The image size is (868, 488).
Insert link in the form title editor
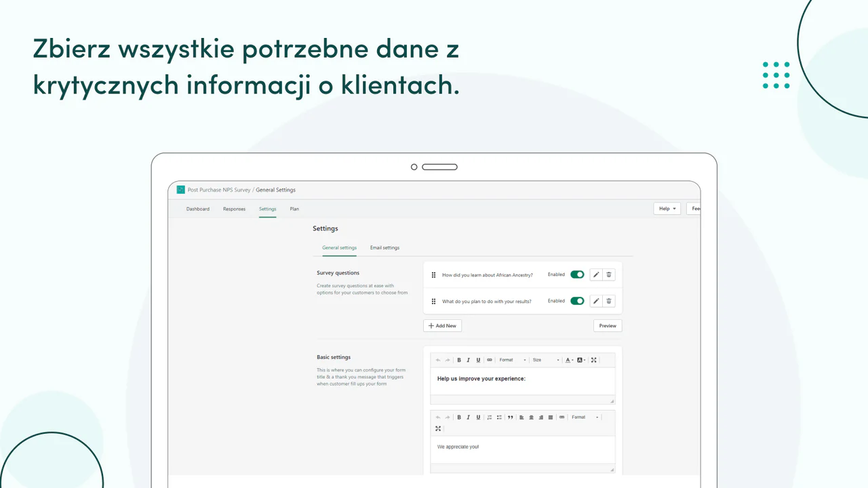point(490,360)
